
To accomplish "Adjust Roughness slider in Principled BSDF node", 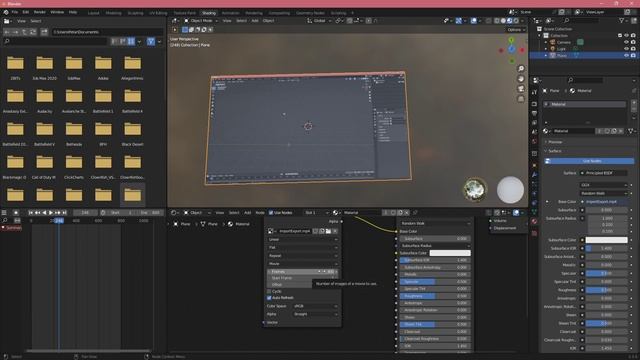I will click(x=434, y=296).
